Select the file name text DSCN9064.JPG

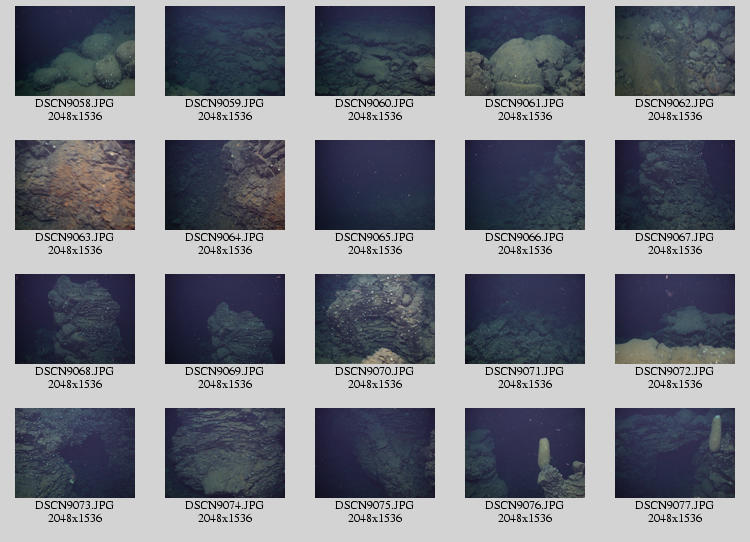[224, 237]
